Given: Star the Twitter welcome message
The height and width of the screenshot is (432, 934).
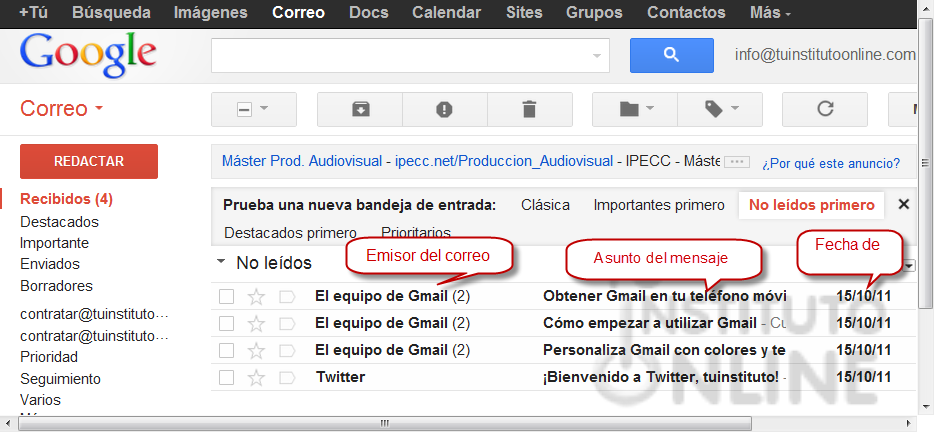Looking at the screenshot, I should tap(256, 377).
